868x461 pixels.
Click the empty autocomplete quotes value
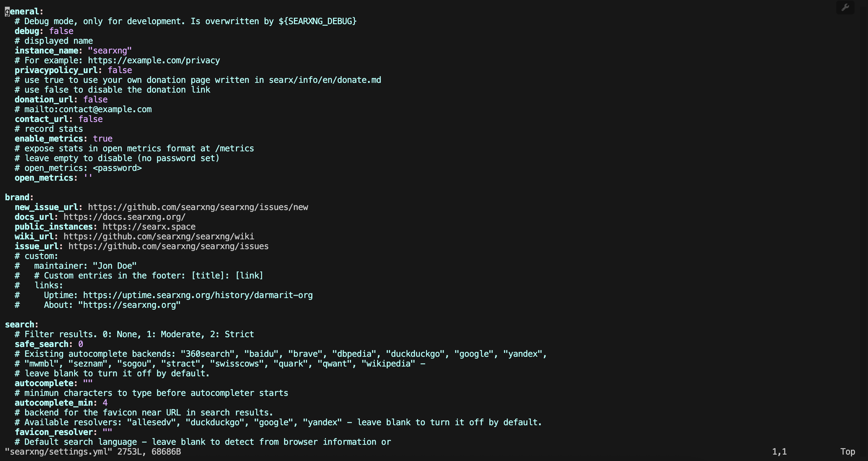[88, 383]
